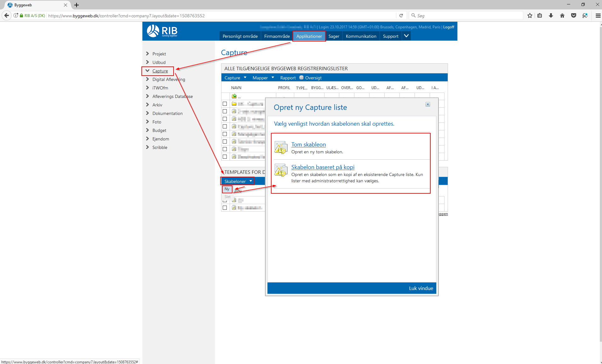Image resolution: width=602 pixels, height=364 pixels.
Task: Close the Opret ny Capture liste dialog
Action: (428, 104)
